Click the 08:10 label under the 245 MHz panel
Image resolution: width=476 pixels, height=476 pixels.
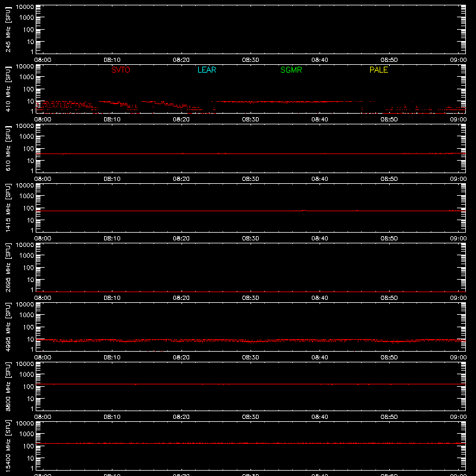coord(112,60)
